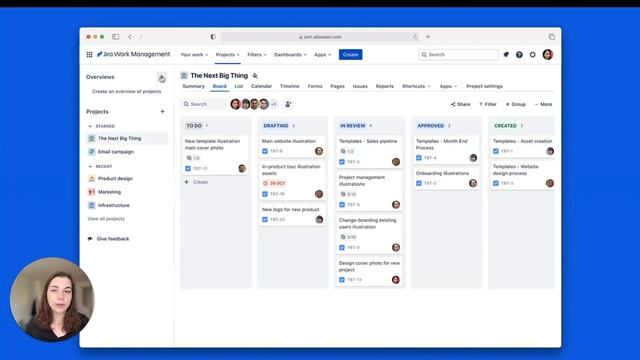Click task checkbox on Templates - Month End Process
This screenshot has height=360, width=640.
419,158
